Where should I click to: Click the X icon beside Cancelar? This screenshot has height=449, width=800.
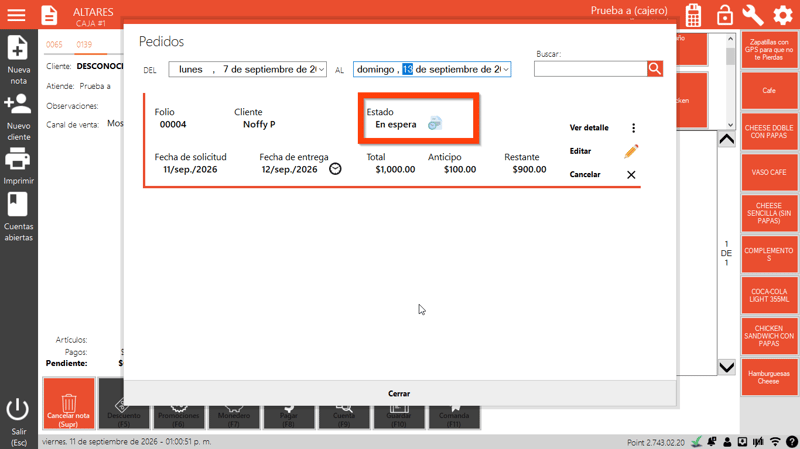tap(631, 175)
